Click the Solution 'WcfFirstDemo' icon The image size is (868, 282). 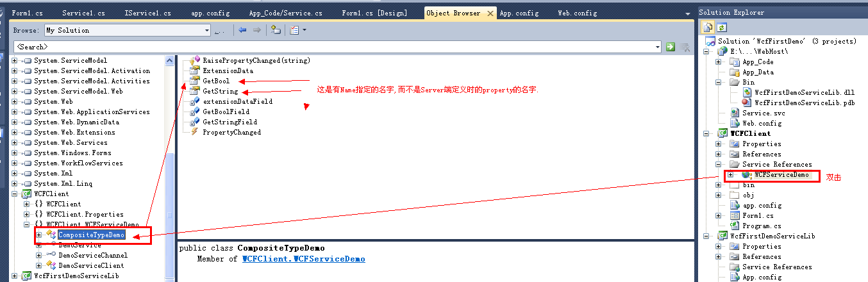point(710,41)
